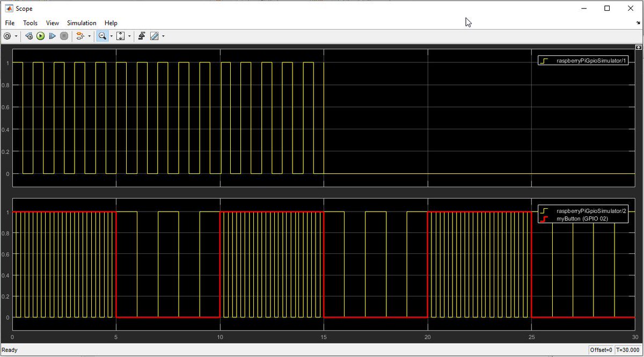Viewport: 644px width, 357px height.
Task: Toggle maximize axes in top-right corner
Action: (x=639, y=48)
